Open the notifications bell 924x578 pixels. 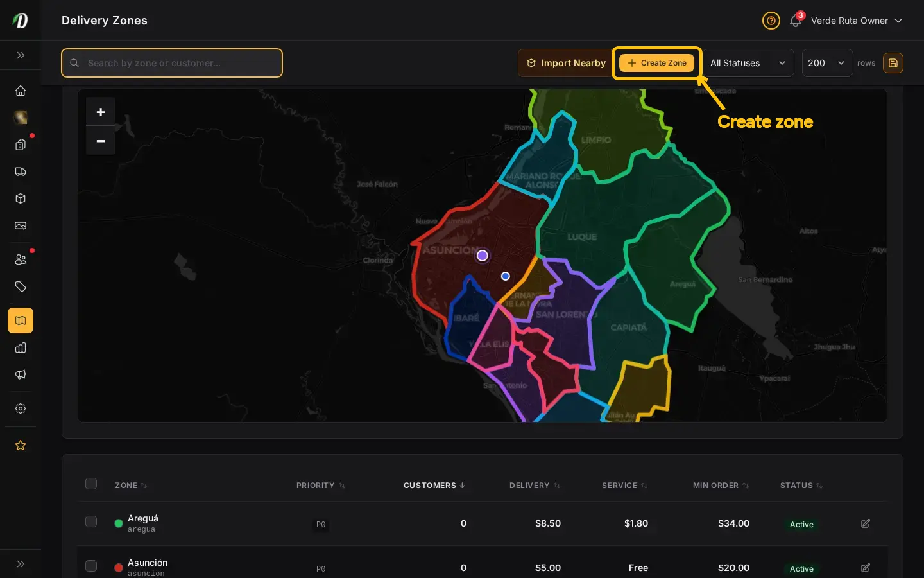tap(796, 21)
